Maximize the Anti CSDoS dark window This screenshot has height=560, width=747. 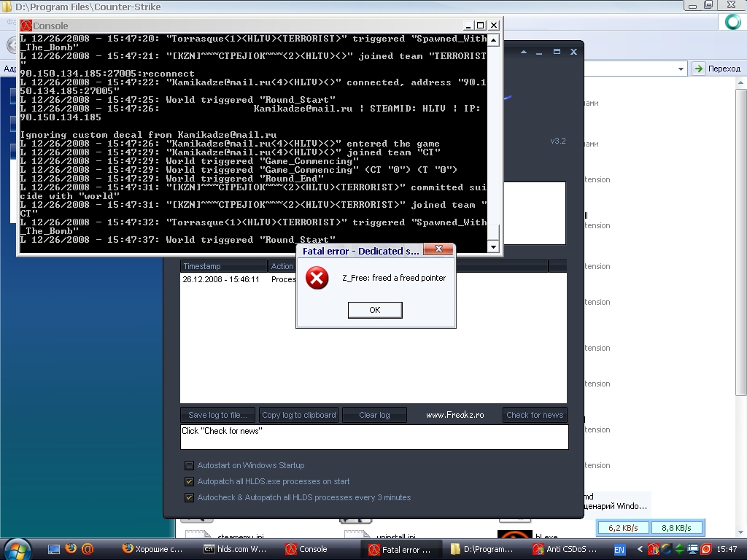pos(557,52)
